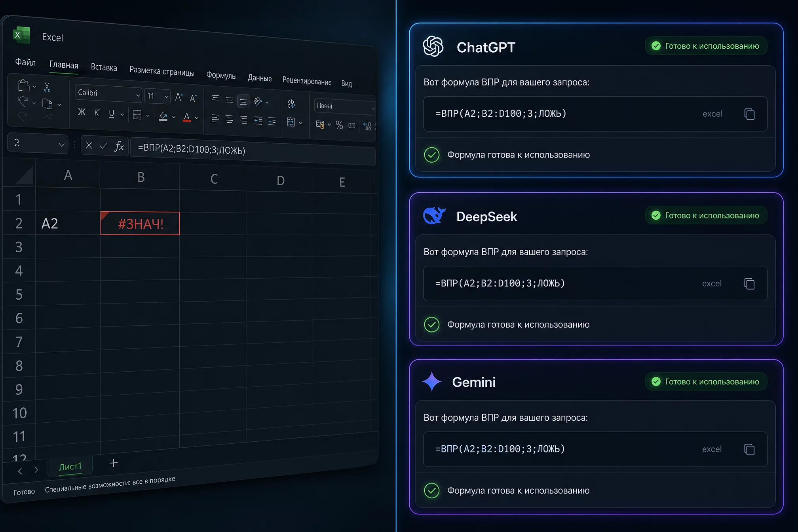This screenshot has height=532, width=798.
Task: Open the Рецензирование ribbon tab
Action: point(307,81)
